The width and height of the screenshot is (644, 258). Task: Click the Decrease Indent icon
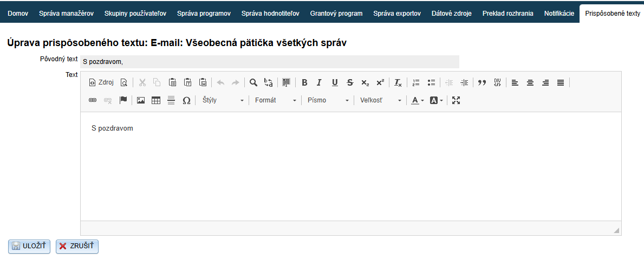click(x=449, y=82)
